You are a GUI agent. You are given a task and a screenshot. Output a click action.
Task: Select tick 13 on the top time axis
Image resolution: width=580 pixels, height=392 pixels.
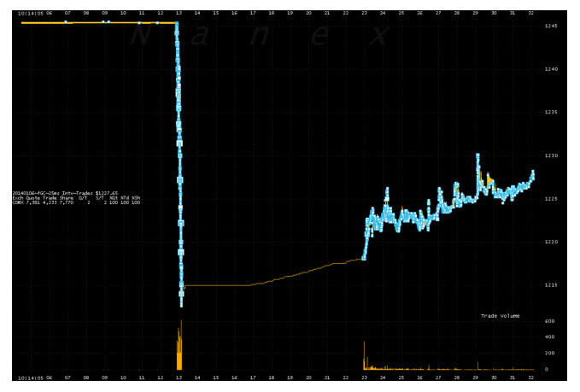pyautogui.click(x=179, y=13)
